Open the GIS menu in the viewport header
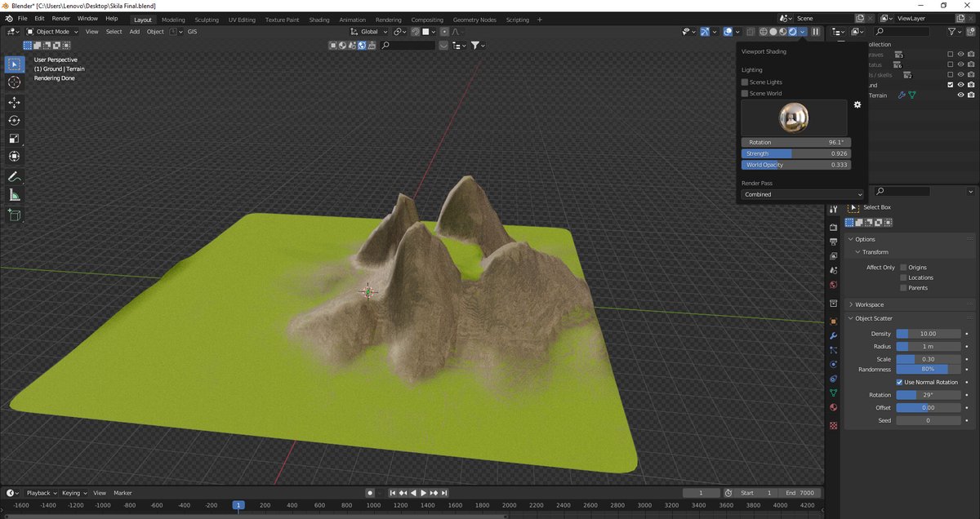 [193, 32]
